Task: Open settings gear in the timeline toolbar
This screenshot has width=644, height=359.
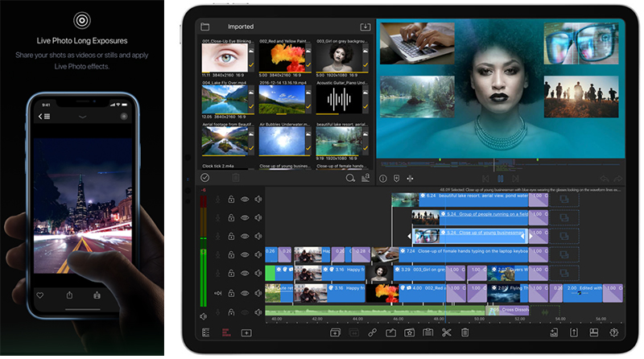Action: [613, 332]
